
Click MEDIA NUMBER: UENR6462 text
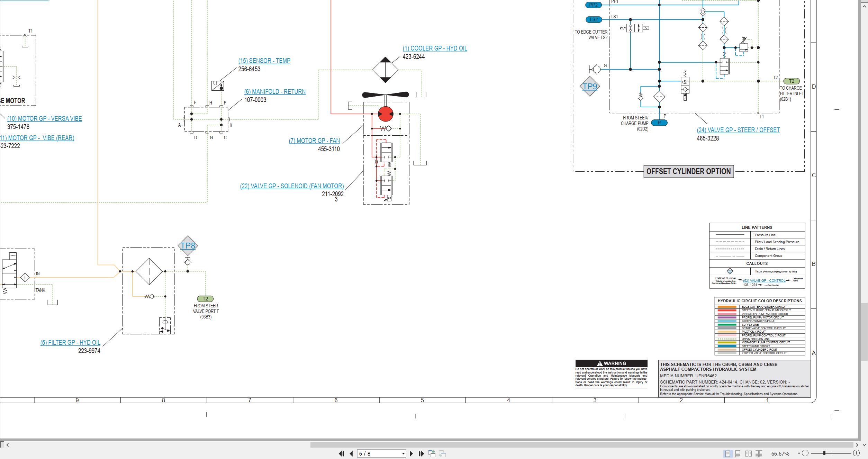pyautogui.click(x=688, y=376)
